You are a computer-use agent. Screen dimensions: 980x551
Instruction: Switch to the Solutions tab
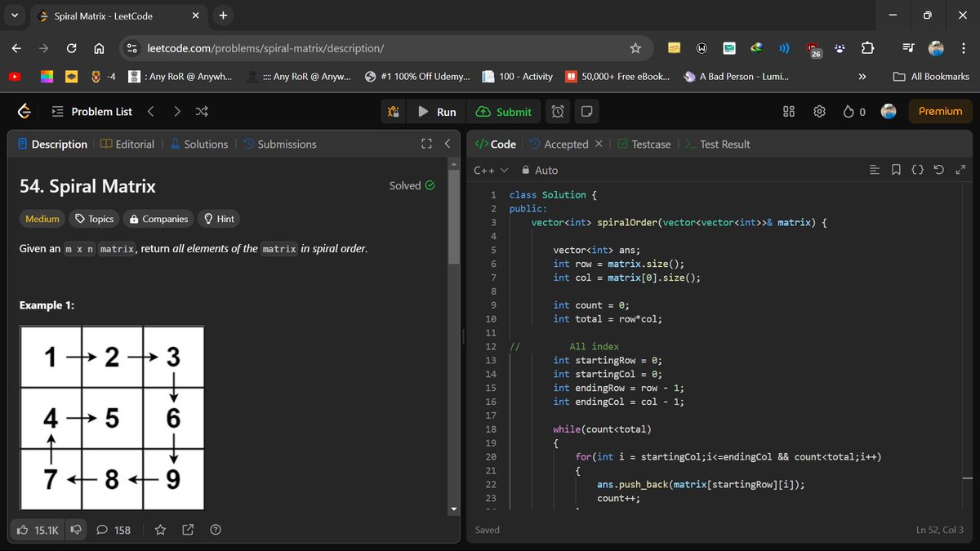[198, 144]
